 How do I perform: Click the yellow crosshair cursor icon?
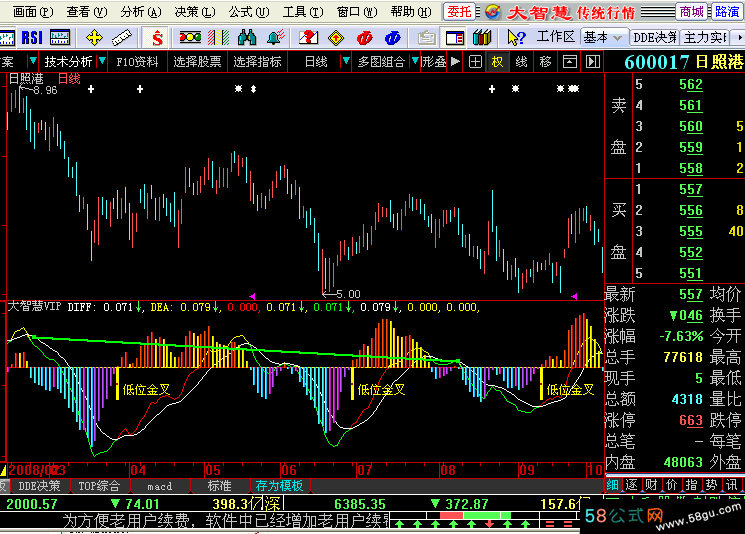coord(95,37)
